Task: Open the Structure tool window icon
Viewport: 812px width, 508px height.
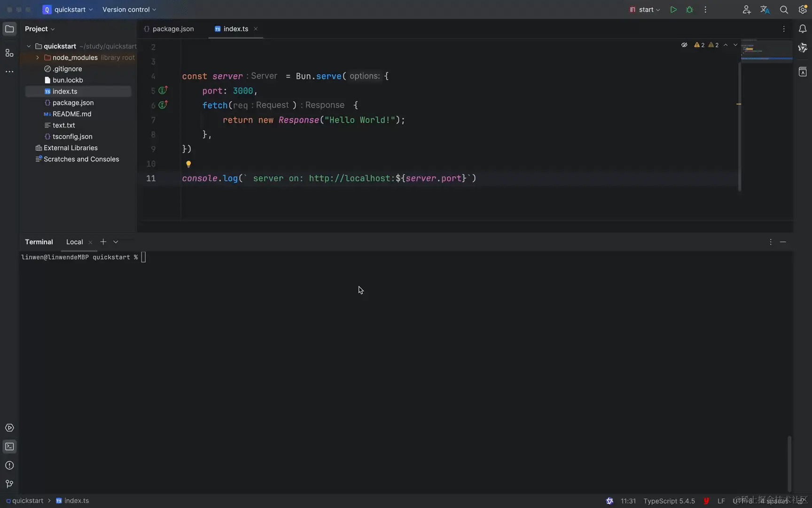Action: (x=9, y=53)
